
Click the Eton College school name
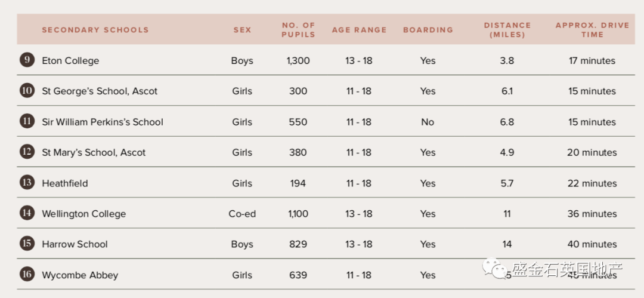(70, 61)
